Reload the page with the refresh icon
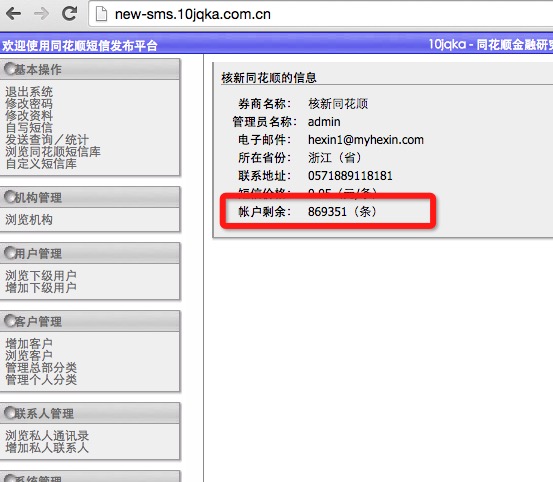553x482 pixels. click(x=69, y=14)
